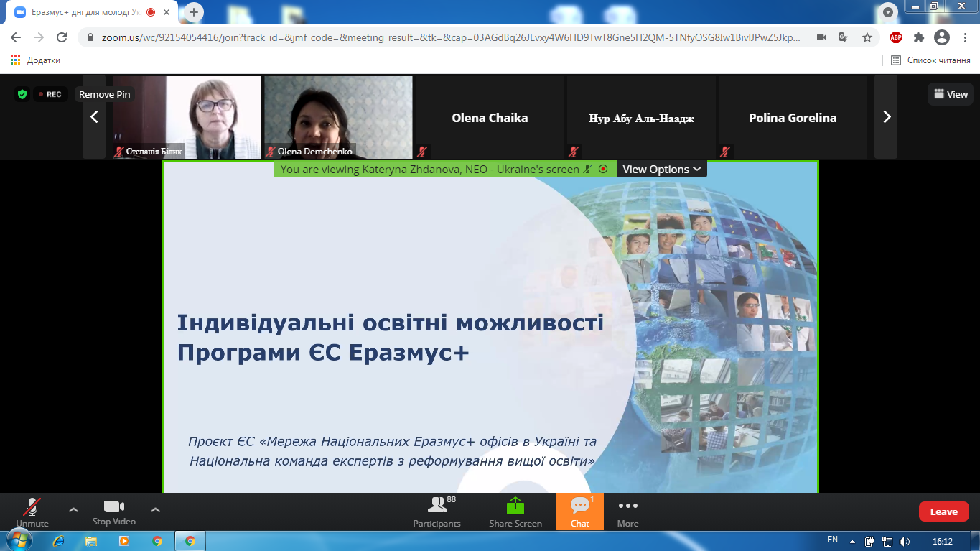Open audio options arrow next to Unmute
980x551 pixels.
coord(73,510)
